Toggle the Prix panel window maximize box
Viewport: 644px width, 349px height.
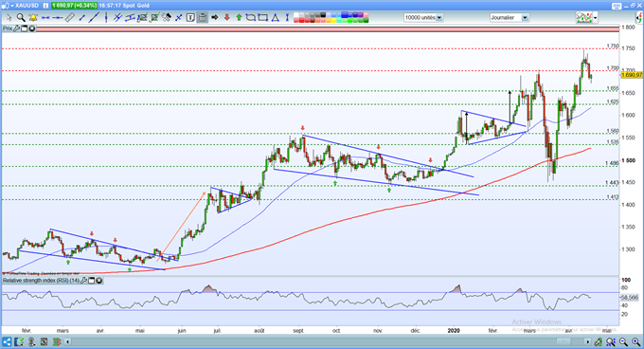coord(24,28)
